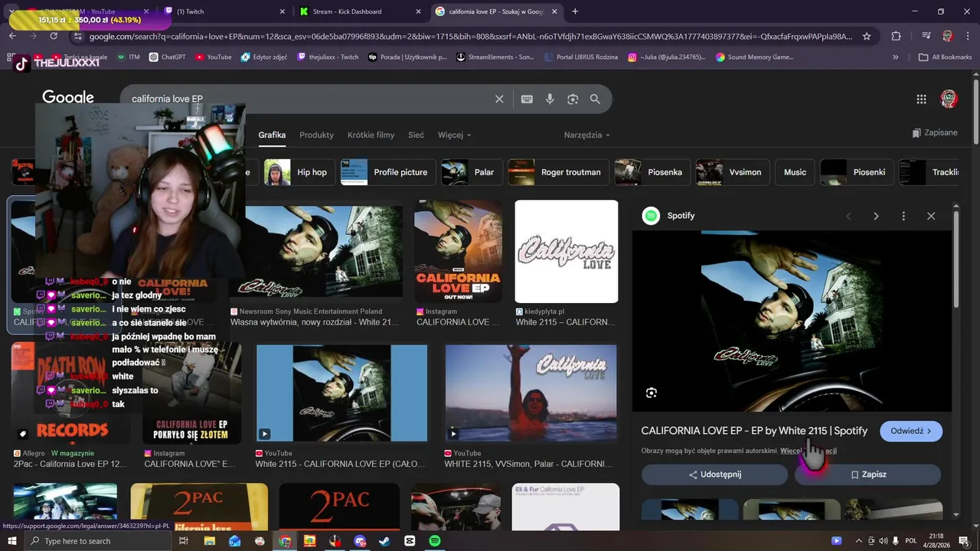This screenshot has height=551, width=980.
Task: Open the ChatGPT bookmark
Action: coord(168,57)
